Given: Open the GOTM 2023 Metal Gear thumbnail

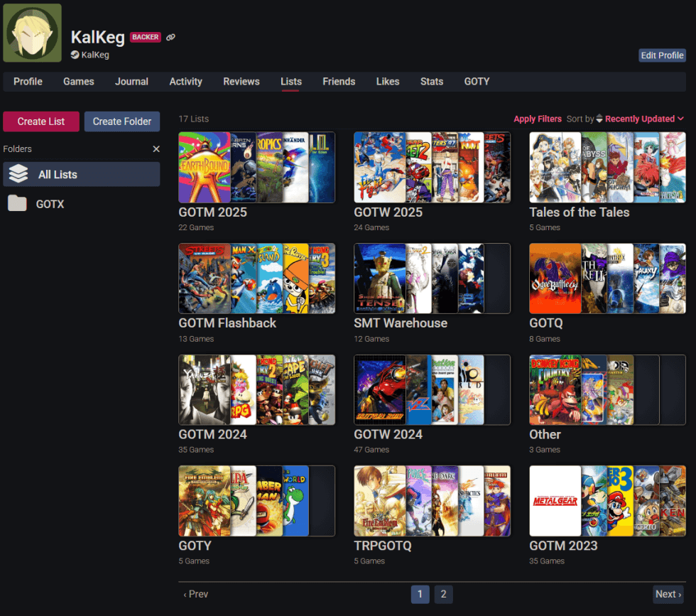Looking at the screenshot, I should point(555,501).
